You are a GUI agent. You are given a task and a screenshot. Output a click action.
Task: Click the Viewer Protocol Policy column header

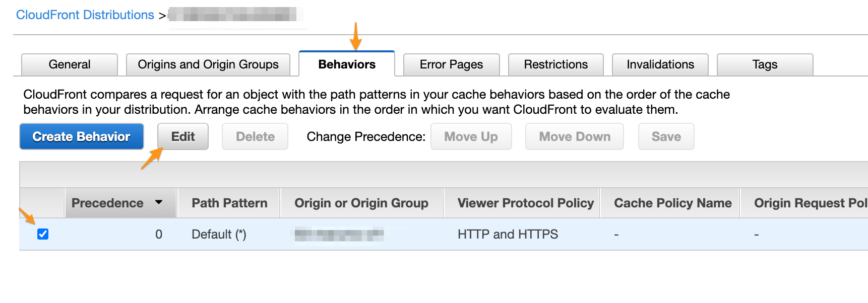pyautogui.click(x=525, y=203)
